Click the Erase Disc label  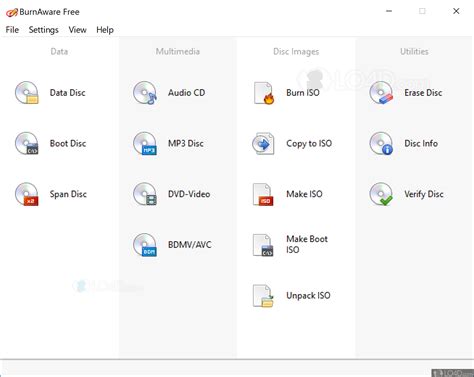(x=423, y=93)
